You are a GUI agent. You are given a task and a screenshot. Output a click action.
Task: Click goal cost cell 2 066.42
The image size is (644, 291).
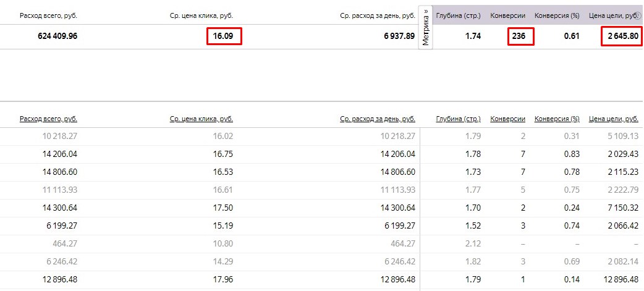(x=624, y=226)
